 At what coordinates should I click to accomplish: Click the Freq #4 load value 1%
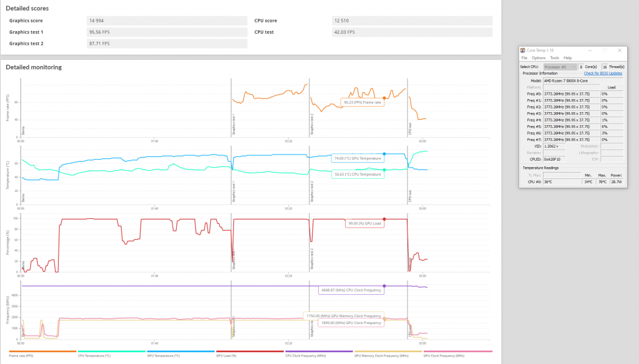pos(612,120)
